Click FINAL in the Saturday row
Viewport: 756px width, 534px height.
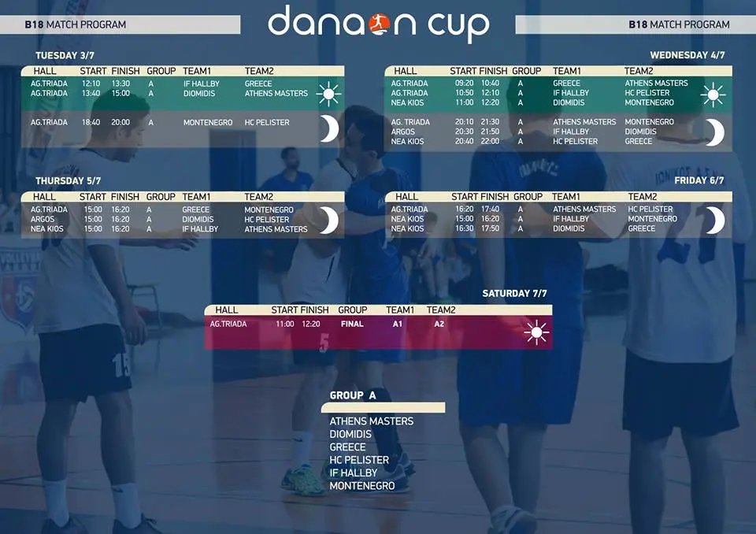[x=352, y=324]
